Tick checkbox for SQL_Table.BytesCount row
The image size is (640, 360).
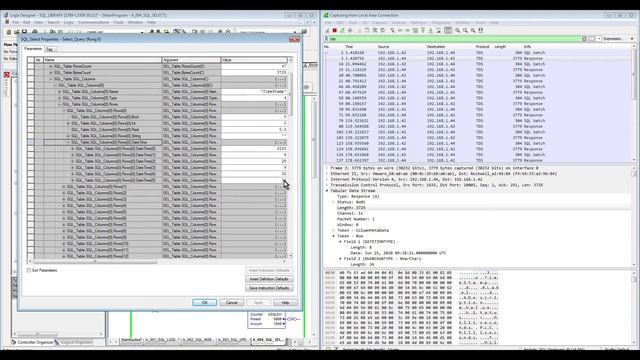click(x=31, y=73)
